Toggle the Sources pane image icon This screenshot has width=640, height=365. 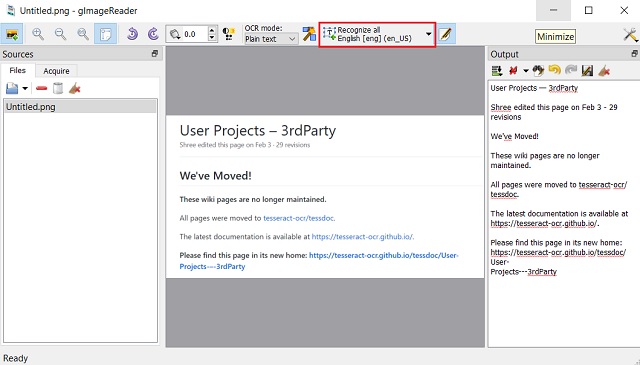[12, 34]
